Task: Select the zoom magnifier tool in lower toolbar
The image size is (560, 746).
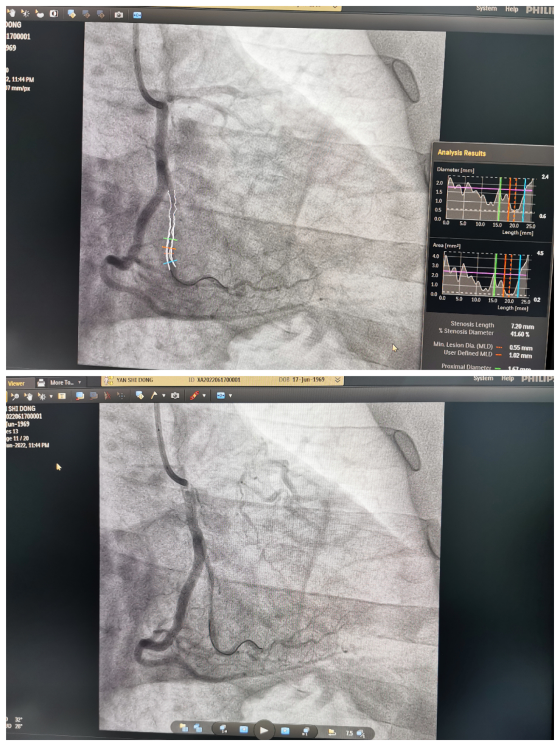Action: pyautogui.click(x=15, y=397)
